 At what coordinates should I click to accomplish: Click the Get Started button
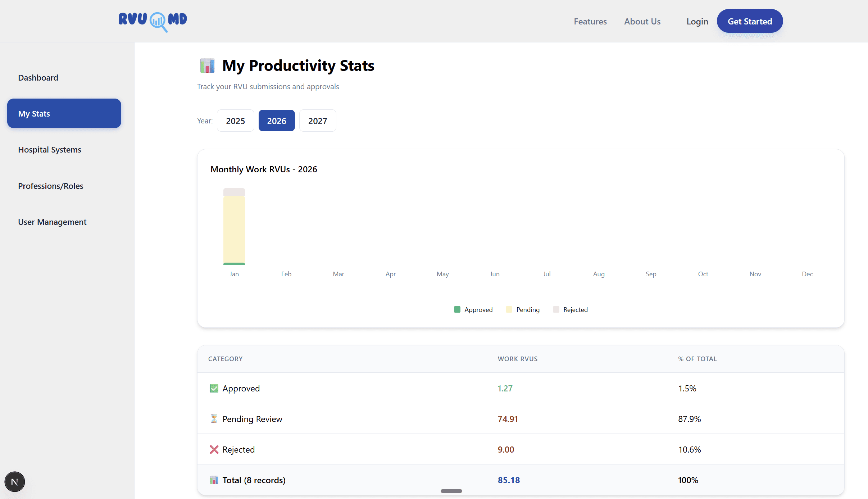[750, 21]
